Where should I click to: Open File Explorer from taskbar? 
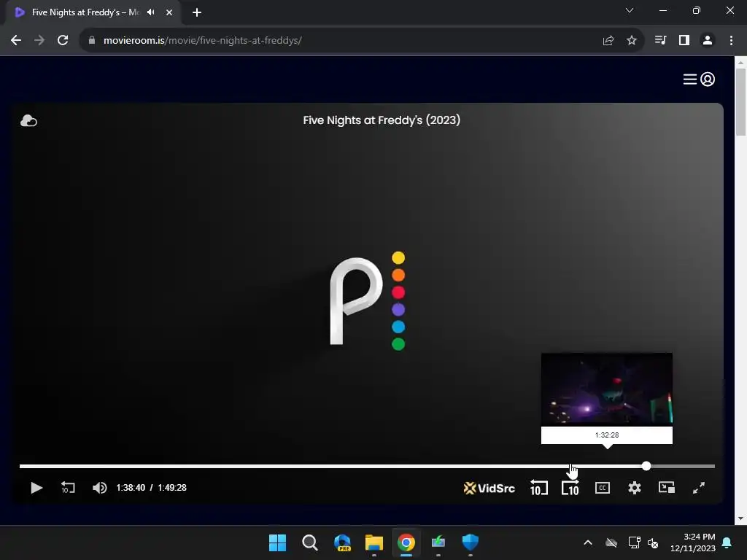tap(374, 542)
